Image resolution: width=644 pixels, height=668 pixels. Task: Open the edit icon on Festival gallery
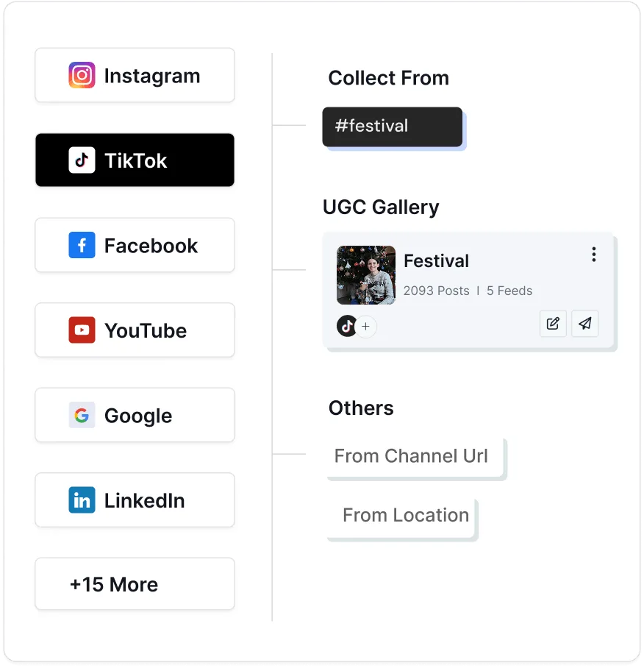coord(553,324)
